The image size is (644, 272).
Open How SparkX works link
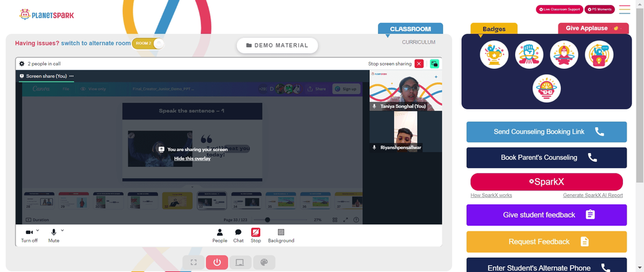491,195
